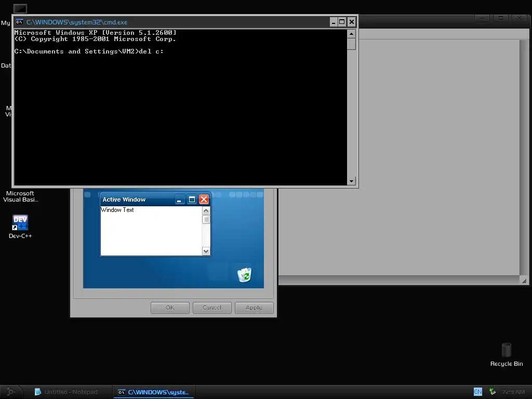Click the cmd window scrollbar thumb
This screenshot has width=532, height=399.
351,44
